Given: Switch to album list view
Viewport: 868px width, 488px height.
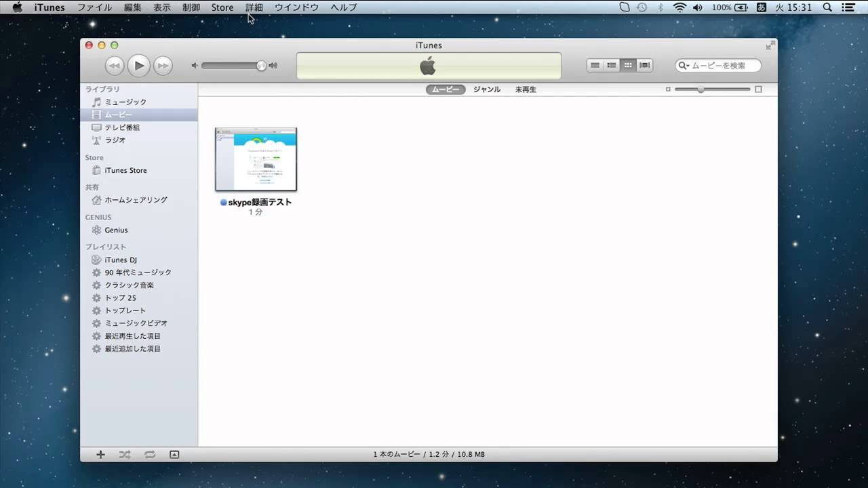Looking at the screenshot, I should tap(612, 65).
